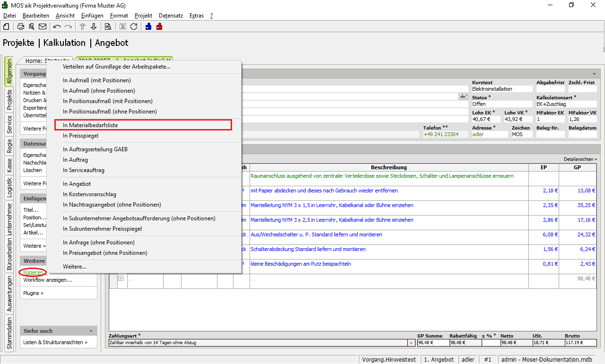Click the red X beside Zahlungsart field
This screenshot has width=605, height=364.
pyautogui.click(x=411, y=342)
